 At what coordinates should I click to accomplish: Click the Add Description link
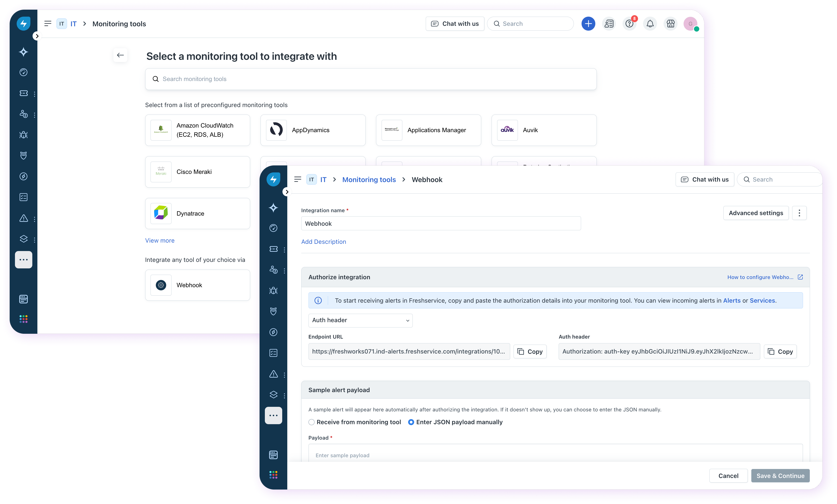click(x=323, y=242)
